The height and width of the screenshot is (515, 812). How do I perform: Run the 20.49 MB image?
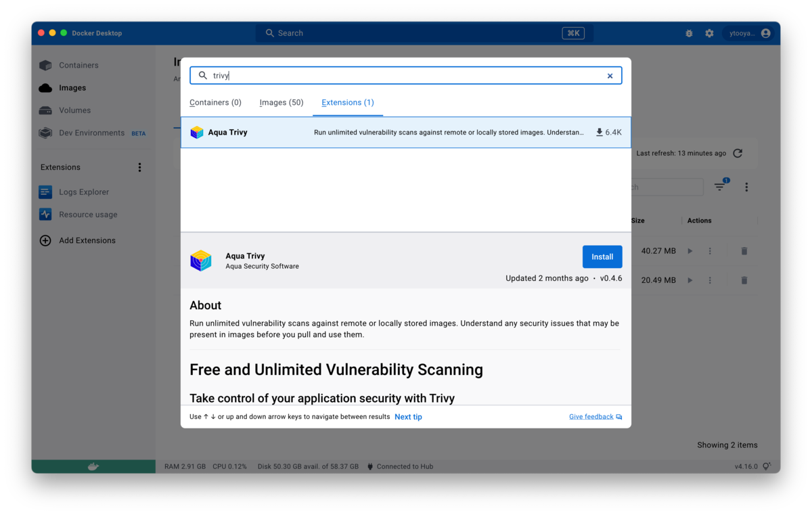tap(690, 280)
